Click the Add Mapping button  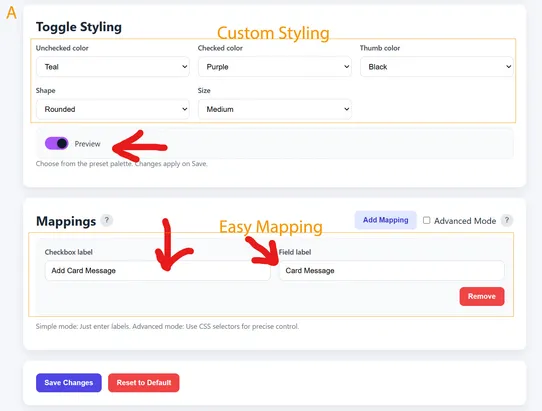pos(385,220)
